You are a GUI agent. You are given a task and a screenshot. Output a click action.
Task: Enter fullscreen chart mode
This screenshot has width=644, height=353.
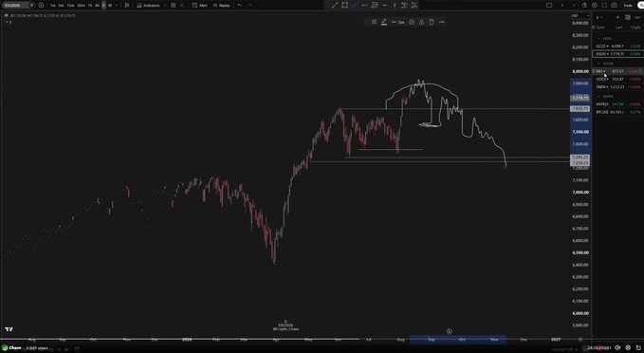(x=604, y=6)
